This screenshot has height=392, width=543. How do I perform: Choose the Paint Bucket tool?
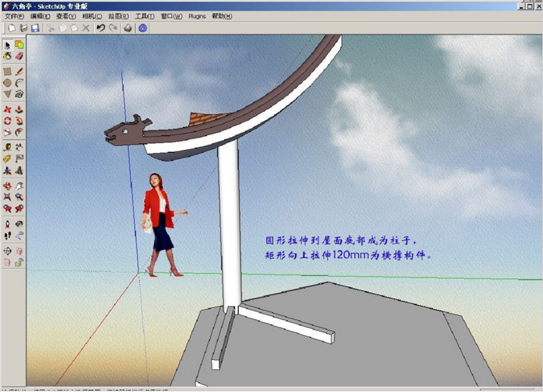click(7, 56)
